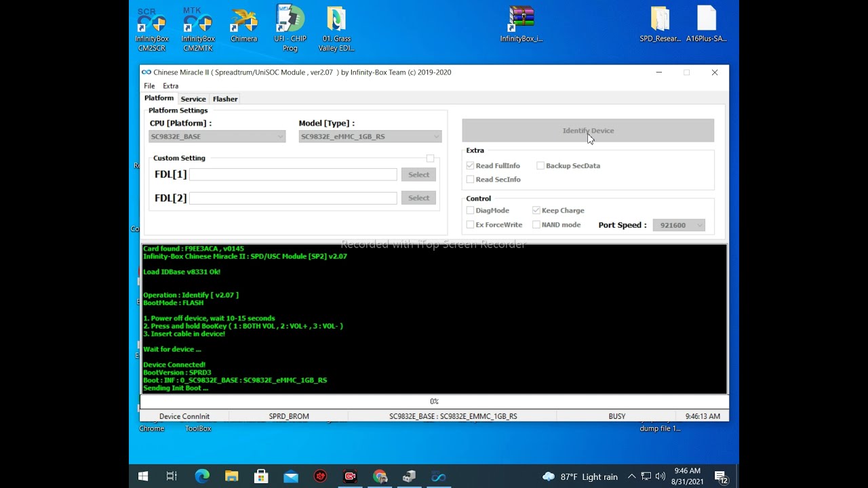Open the Extra menu

click(x=171, y=86)
